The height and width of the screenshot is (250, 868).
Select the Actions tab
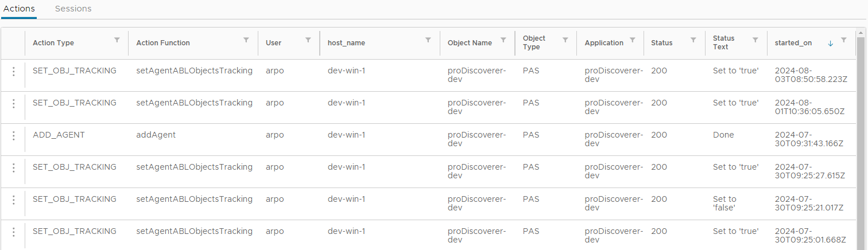click(x=19, y=9)
